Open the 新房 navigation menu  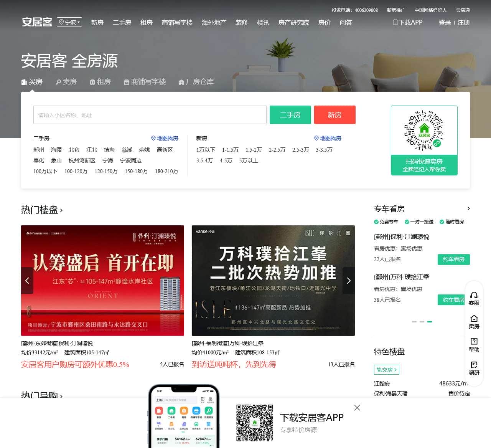[x=97, y=23]
